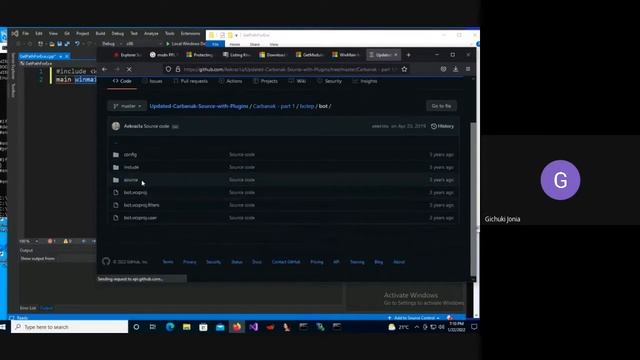
Task: Open the master branch dropdown
Action: click(127, 106)
